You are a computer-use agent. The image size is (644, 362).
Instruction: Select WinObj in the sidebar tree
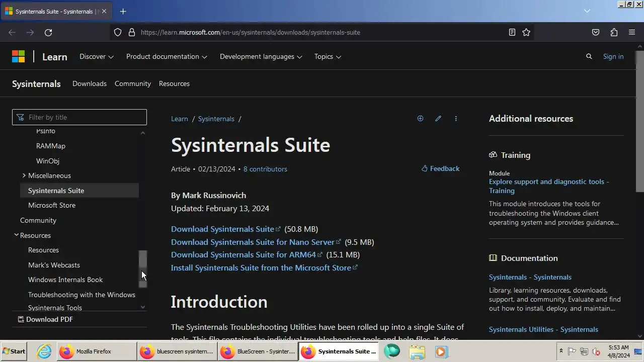point(48,161)
